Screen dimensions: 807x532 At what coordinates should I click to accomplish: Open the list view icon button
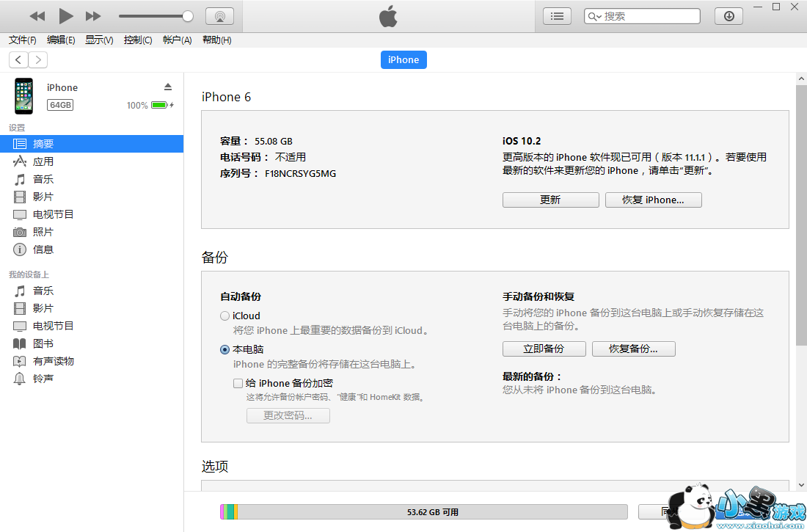[x=557, y=16]
